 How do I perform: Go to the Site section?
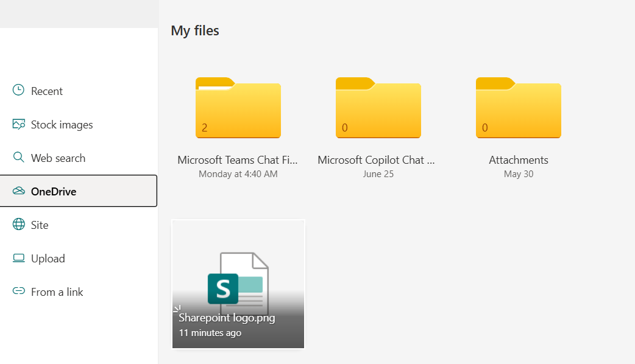(41, 224)
